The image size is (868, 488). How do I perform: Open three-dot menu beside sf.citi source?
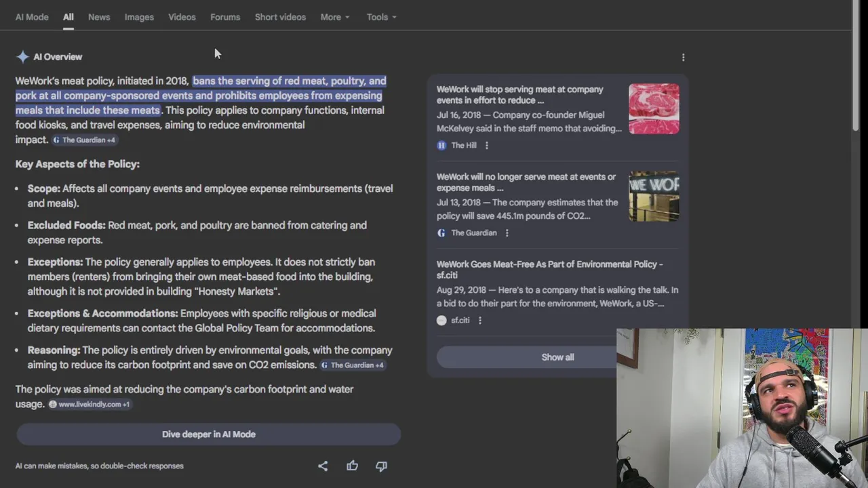479,320
